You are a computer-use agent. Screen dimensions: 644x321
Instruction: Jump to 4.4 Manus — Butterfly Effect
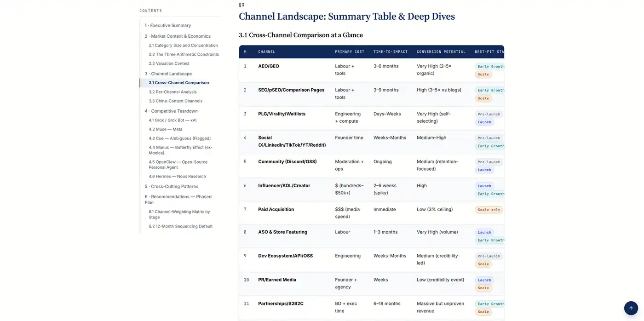(180, 150)
